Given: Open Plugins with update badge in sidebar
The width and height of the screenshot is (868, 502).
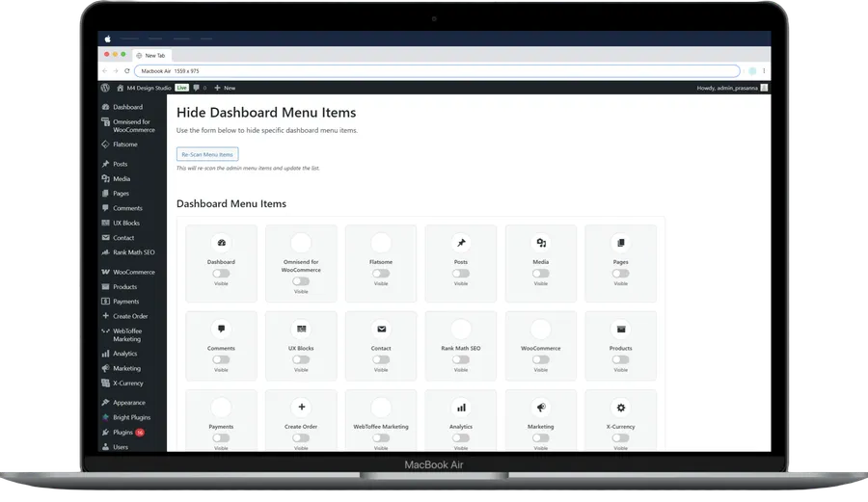Looking at the screenshot, I should click(122, 433).
